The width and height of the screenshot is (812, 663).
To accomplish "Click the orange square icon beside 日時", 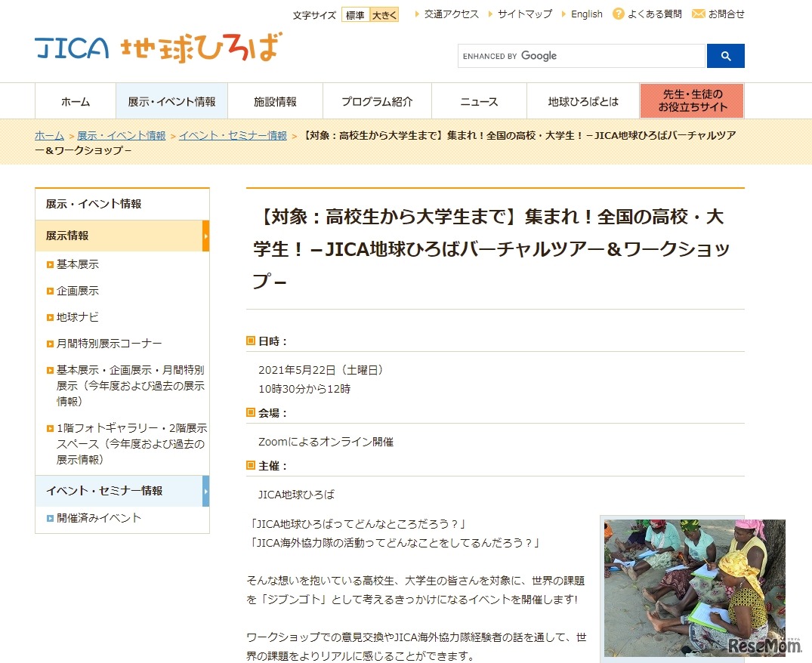I will click(x=249, y=341).
